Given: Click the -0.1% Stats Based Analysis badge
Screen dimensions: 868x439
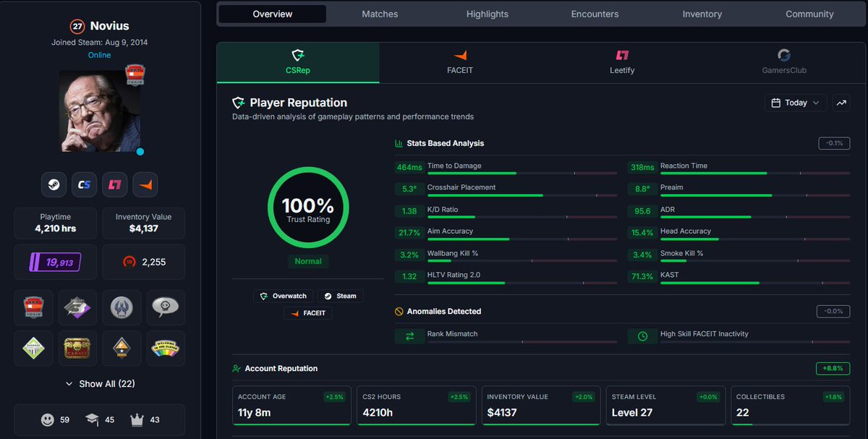Looking at the screenshot, I should pos(834,143).
